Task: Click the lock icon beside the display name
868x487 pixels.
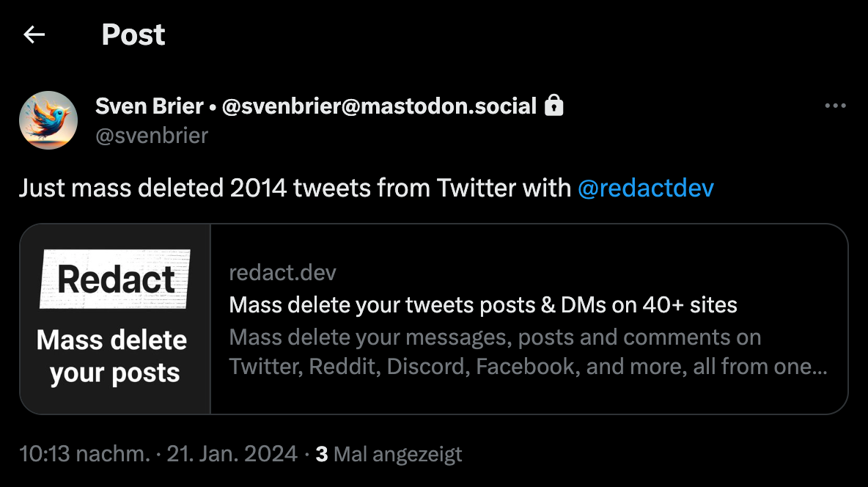Action: point(554,106)
